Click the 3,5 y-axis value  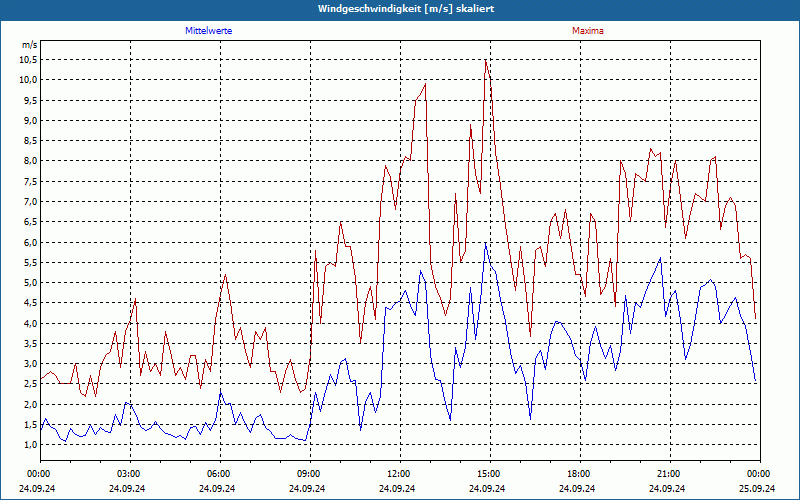point(31,343)
